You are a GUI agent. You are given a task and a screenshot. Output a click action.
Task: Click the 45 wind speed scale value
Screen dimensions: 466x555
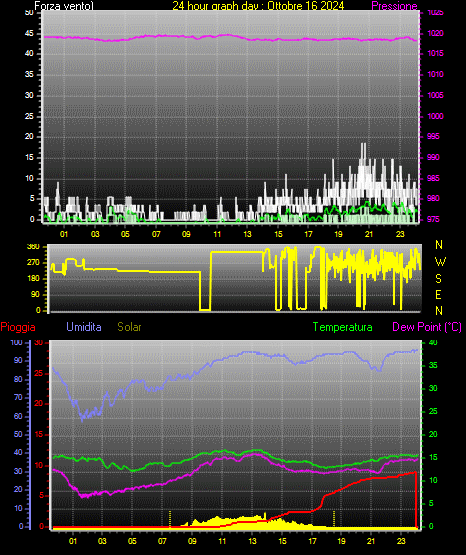pyautogui.click(x=29, y=34)
